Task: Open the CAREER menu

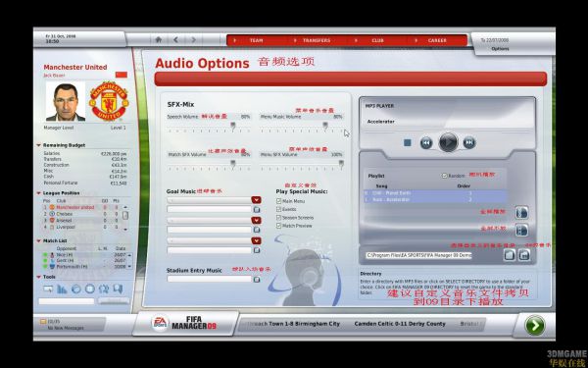Action: [437, 40]
